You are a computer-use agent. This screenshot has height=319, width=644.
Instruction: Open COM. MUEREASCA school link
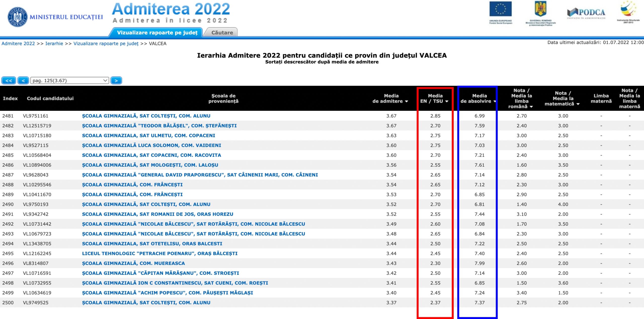[133, 263]
